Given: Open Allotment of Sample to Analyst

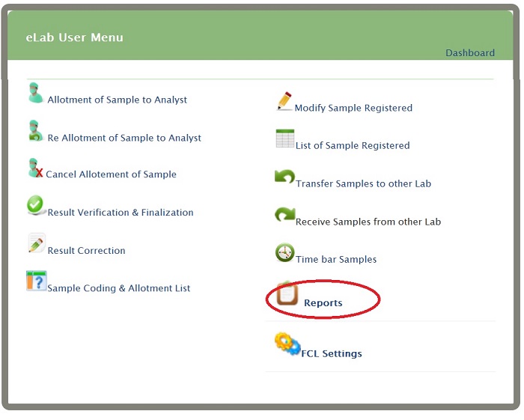Looking at the screenshot, I should point(118,100).
